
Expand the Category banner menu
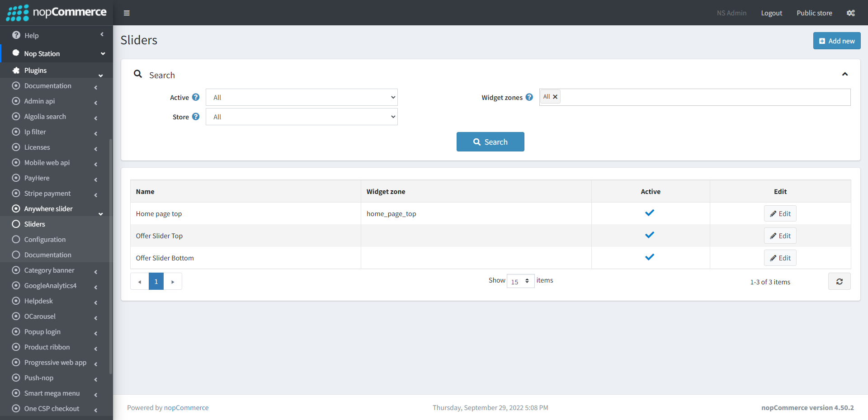pos(49,270)
